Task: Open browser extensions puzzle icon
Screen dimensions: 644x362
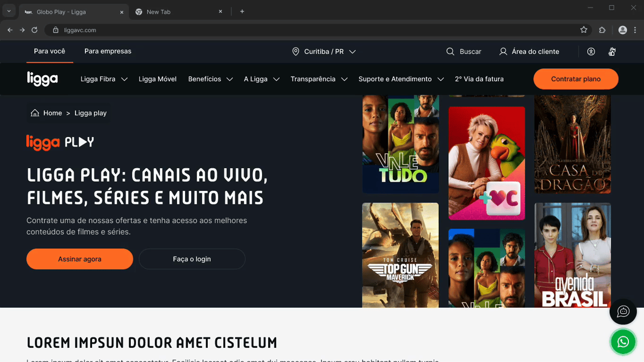Action: point(602,30)
